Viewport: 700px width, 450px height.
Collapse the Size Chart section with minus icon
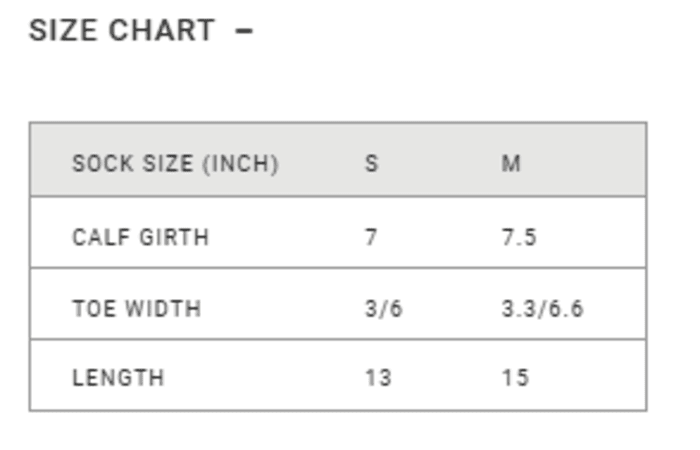[x=244, y=31]
